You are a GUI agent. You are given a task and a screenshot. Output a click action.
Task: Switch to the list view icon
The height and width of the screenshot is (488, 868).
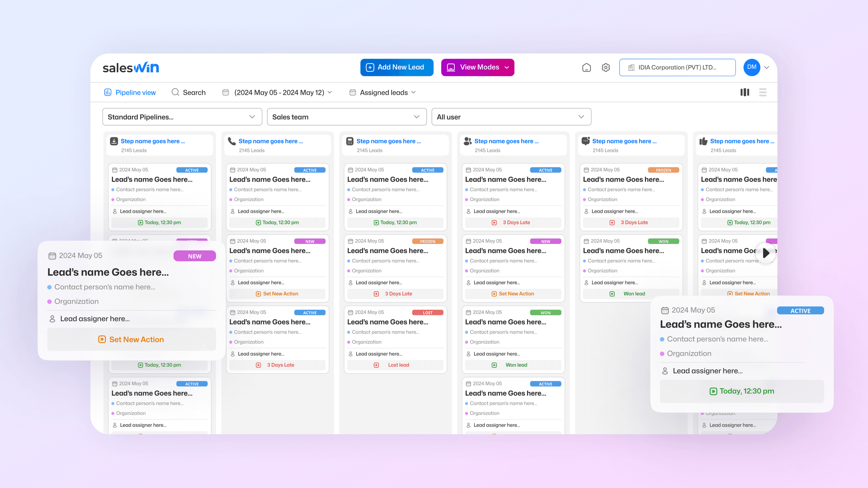tap(763, 92)
